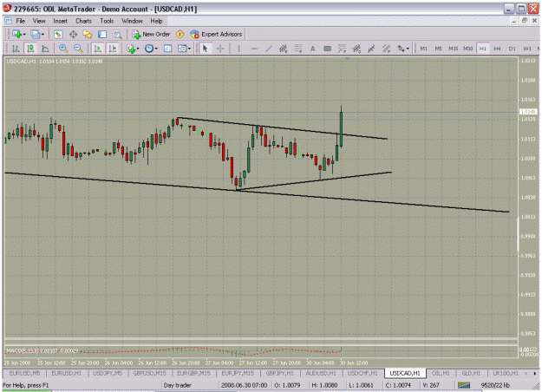Open the Window menu
Screen dimensions: 542x392
[x=132, y=21]
